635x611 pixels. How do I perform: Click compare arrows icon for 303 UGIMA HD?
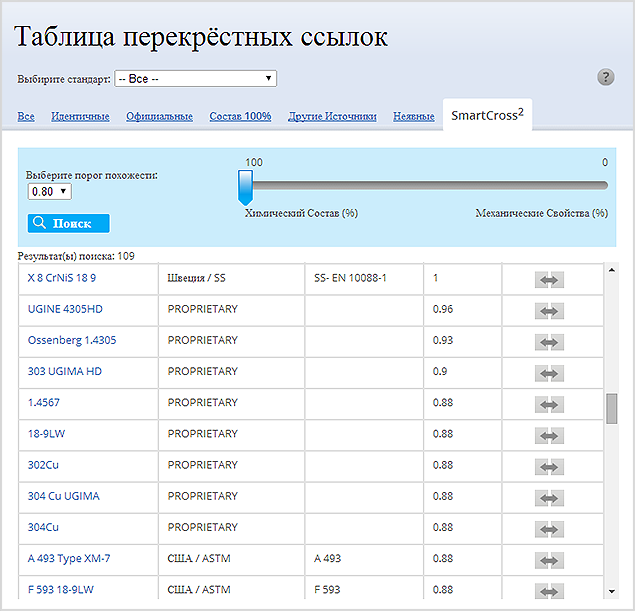(x=549, y=373)
